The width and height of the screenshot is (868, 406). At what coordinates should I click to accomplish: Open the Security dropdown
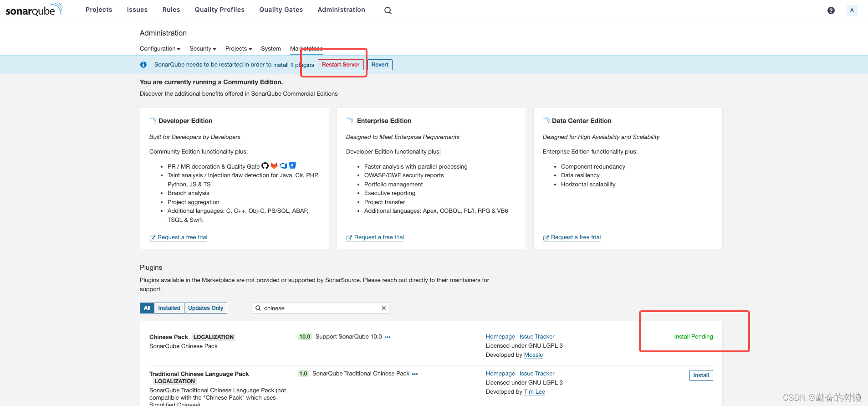(203, 49)
